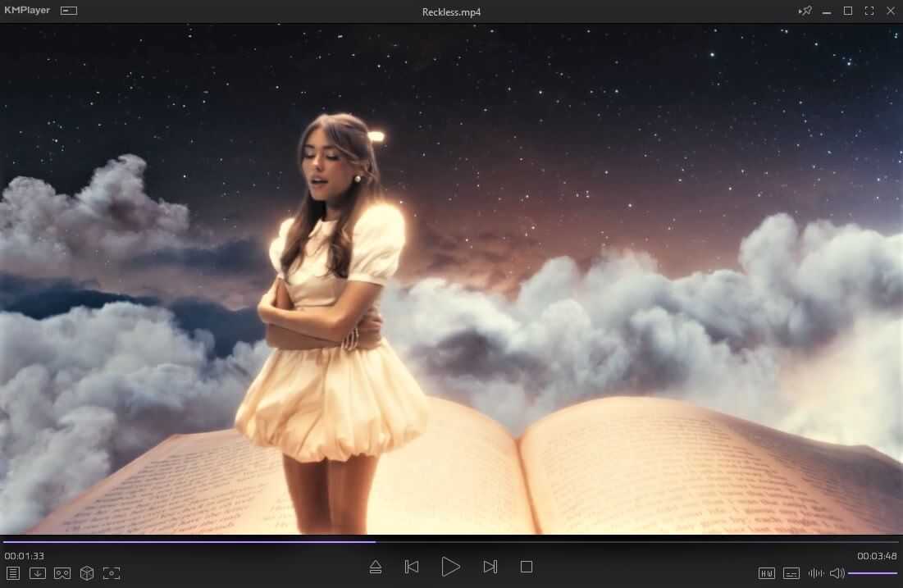Adjust the volume slider
This screenshot has width=903, height=588.
(x=873, y=573)
